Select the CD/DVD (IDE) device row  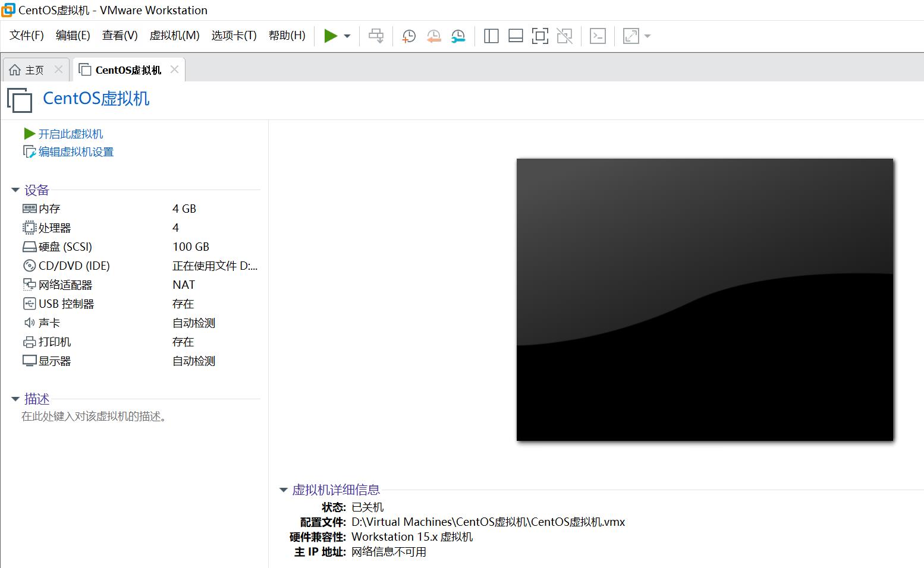[x=140, y=266]
